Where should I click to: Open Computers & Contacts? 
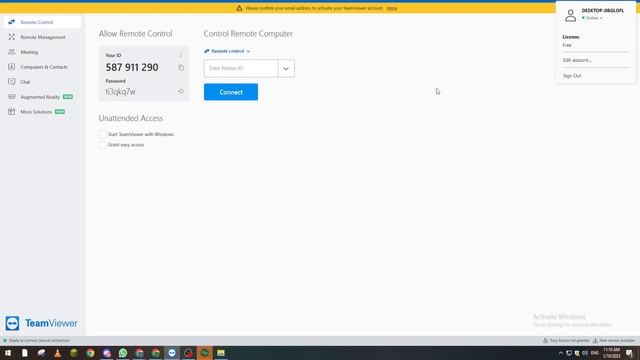42,67
